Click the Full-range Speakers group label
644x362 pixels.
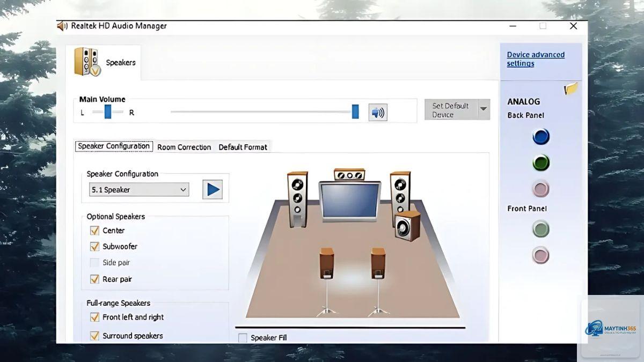(x=119, y=303)
